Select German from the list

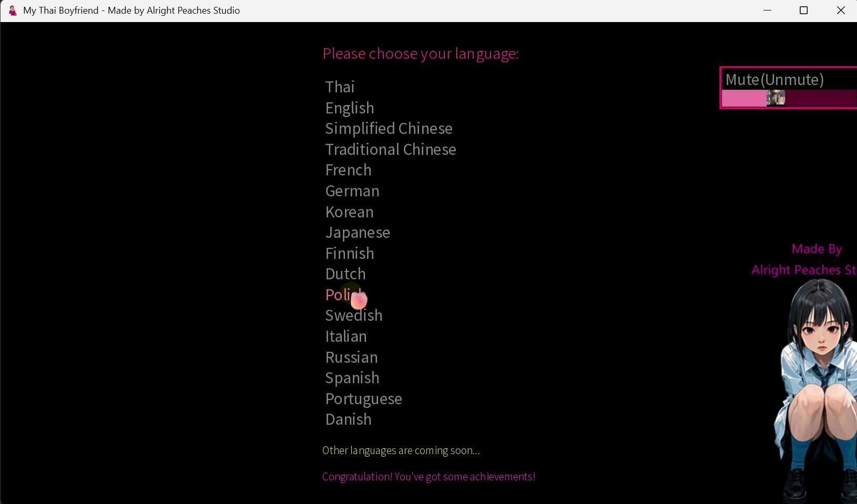coord(352,191)
